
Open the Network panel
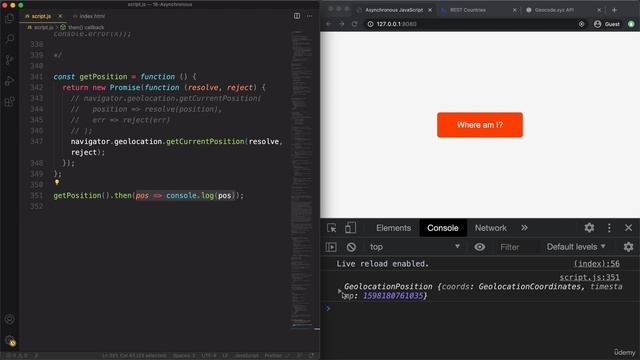pos(490,228)
